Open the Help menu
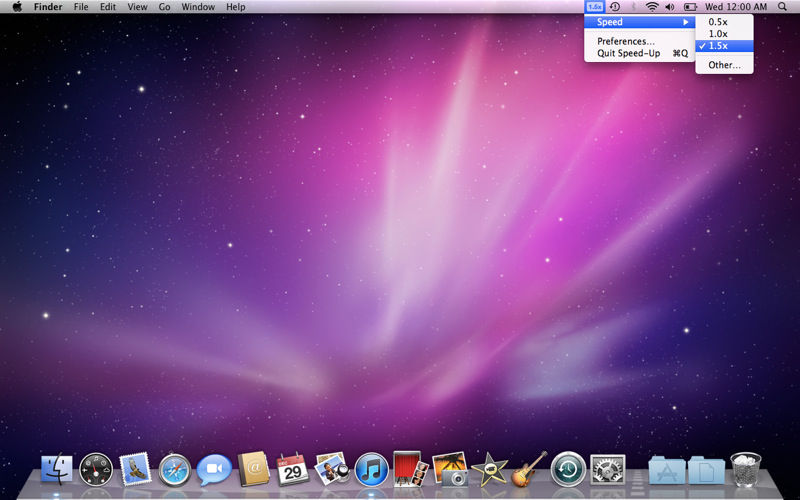This screenshot has width=800, height=500. point(236,7)
